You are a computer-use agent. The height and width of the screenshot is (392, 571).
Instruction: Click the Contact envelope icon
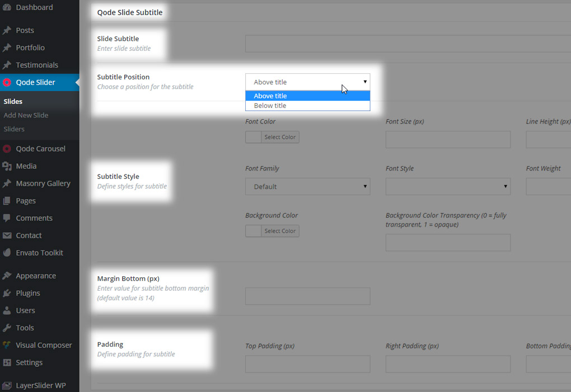pyautogui.click(x=7, y=235)
